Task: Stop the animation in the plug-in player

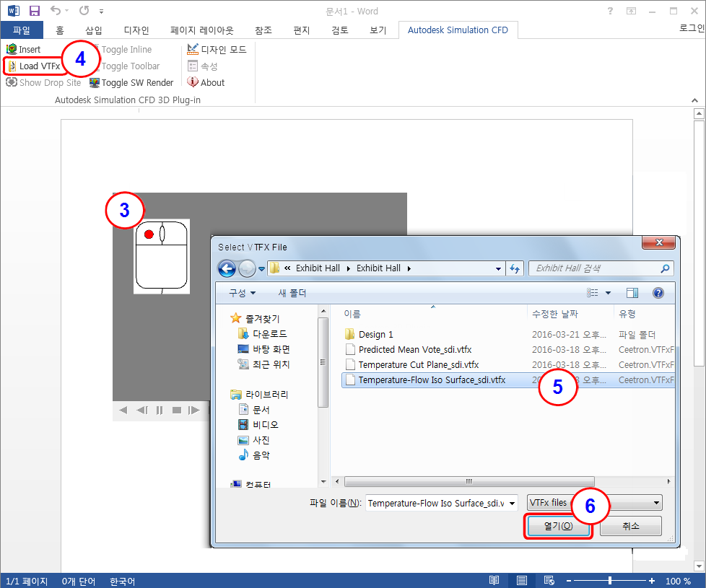Action: coord(177,411)
